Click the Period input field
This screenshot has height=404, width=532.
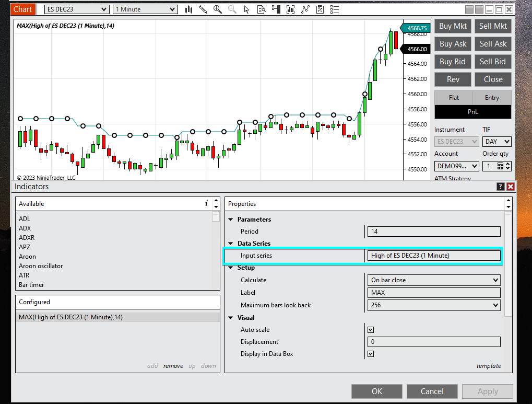(434, 232)
